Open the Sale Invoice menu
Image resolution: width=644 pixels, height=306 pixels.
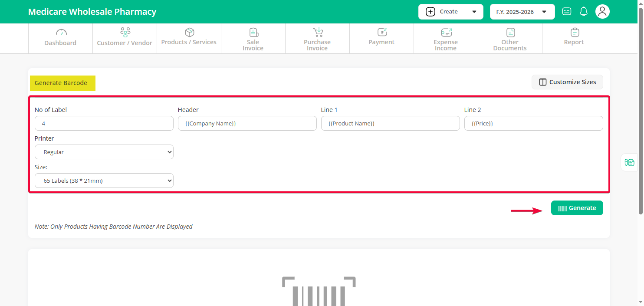tap(253, 38)
